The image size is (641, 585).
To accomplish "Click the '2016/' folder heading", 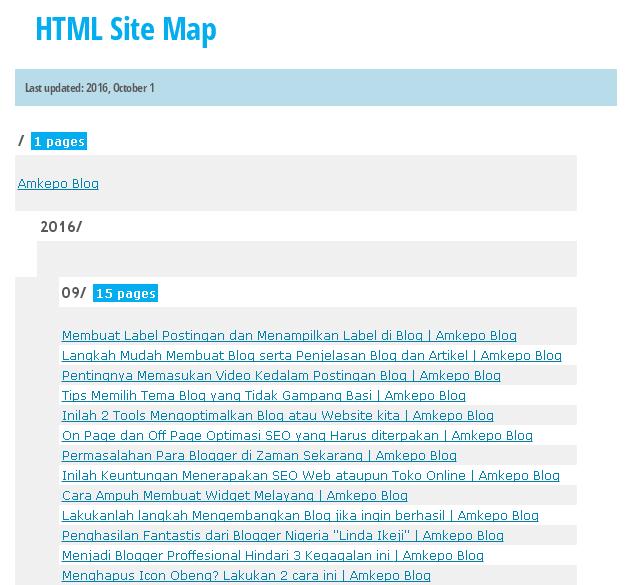I will coord(61,227).
